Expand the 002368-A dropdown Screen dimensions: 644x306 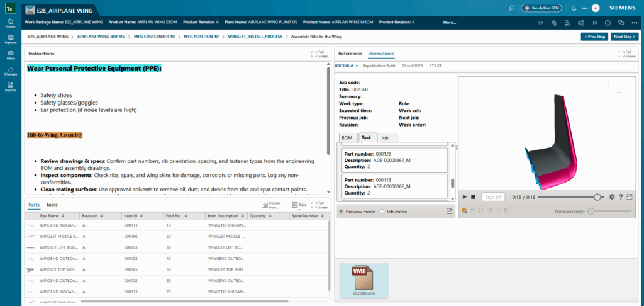[x=347, y=65]
